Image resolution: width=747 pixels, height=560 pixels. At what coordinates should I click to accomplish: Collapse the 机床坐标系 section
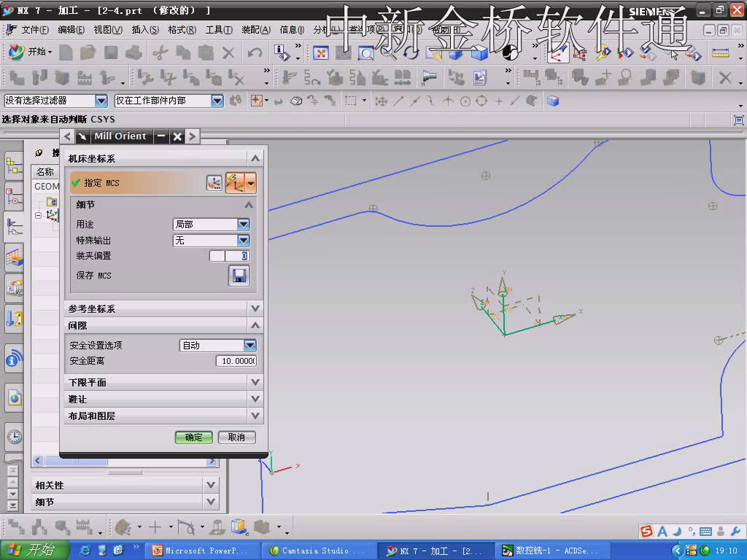click(x=255, y=158)
